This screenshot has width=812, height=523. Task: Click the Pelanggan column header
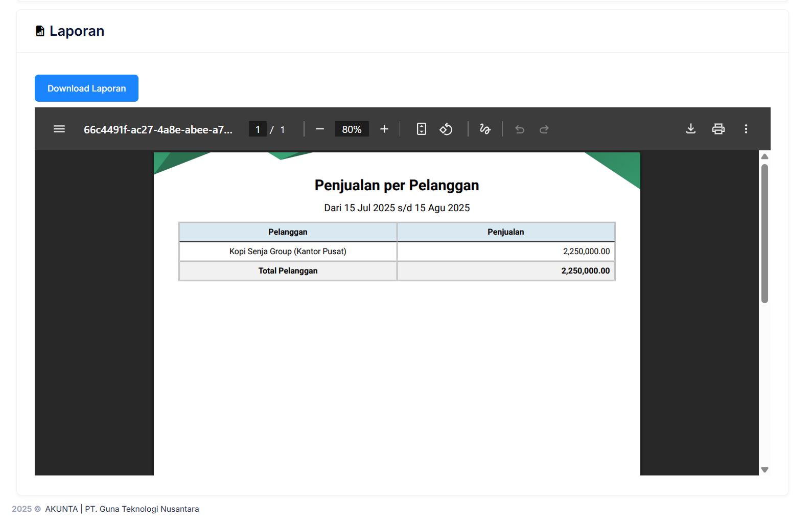point(288,232)
